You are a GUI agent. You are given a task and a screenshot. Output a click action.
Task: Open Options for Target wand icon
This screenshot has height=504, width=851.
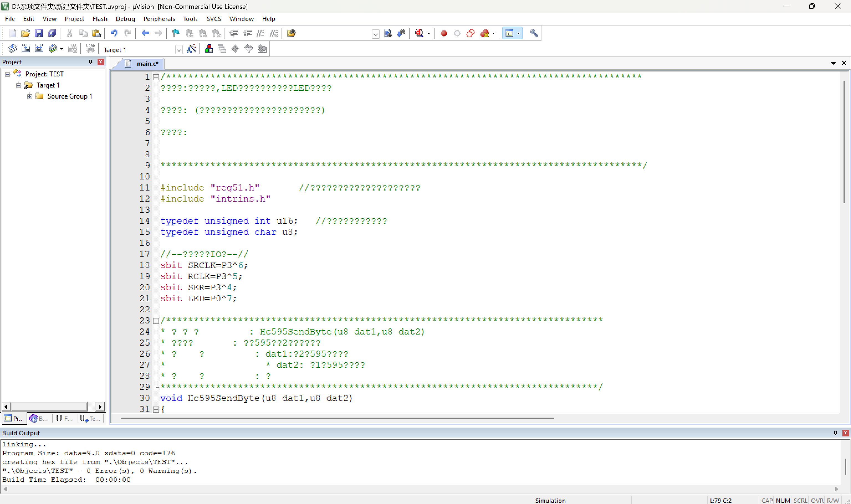pyautogui.click(x=191, y=49)
